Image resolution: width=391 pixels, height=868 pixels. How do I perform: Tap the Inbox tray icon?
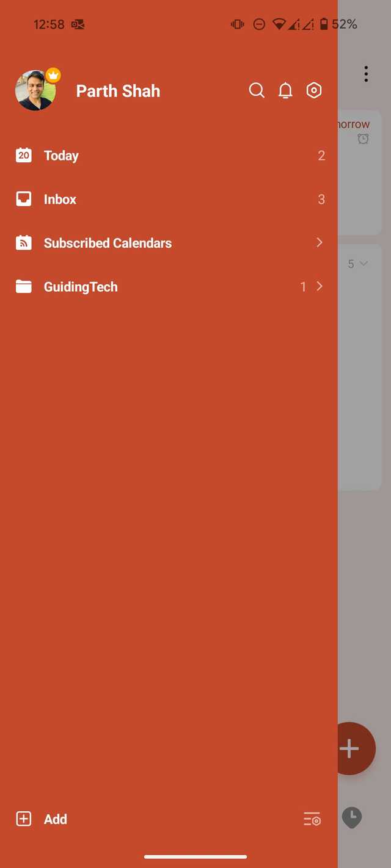coord(24,199)
